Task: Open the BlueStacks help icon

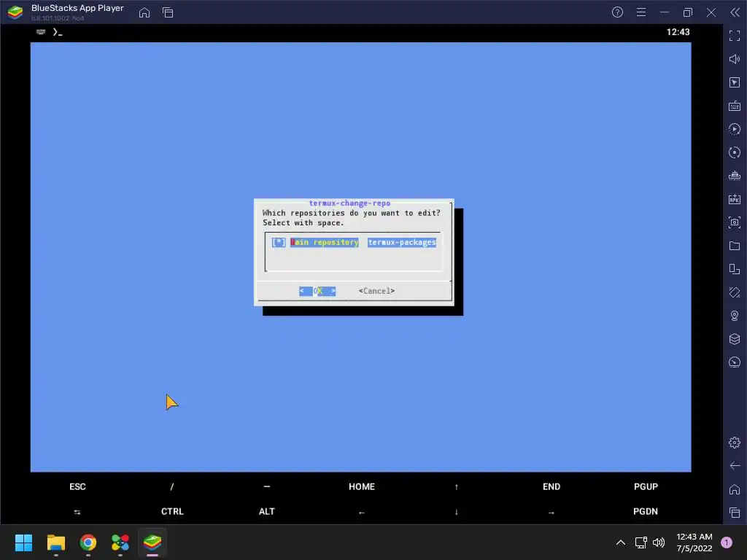Action: pyautogui.click(x=617, y=12)
